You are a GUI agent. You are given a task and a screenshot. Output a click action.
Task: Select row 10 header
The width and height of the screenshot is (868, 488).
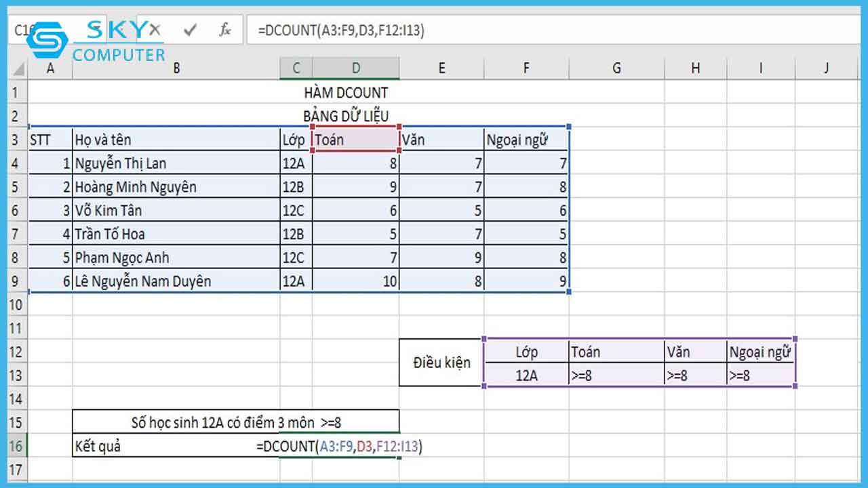18,304
